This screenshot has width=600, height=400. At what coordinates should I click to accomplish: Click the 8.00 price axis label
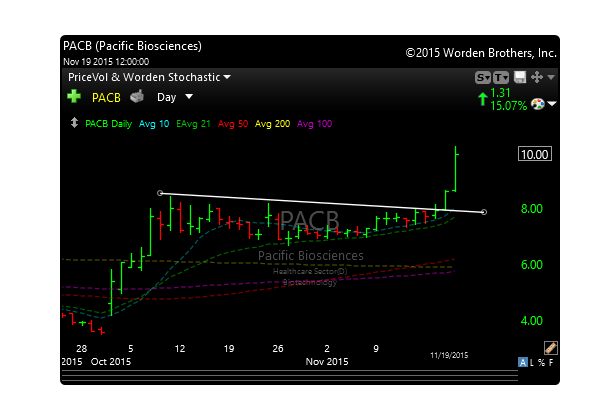coord(532,209)
